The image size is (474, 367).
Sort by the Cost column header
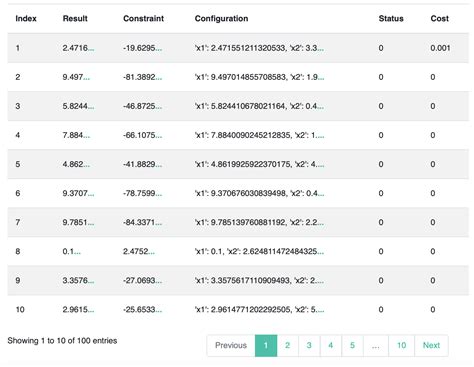click(440, 18)
